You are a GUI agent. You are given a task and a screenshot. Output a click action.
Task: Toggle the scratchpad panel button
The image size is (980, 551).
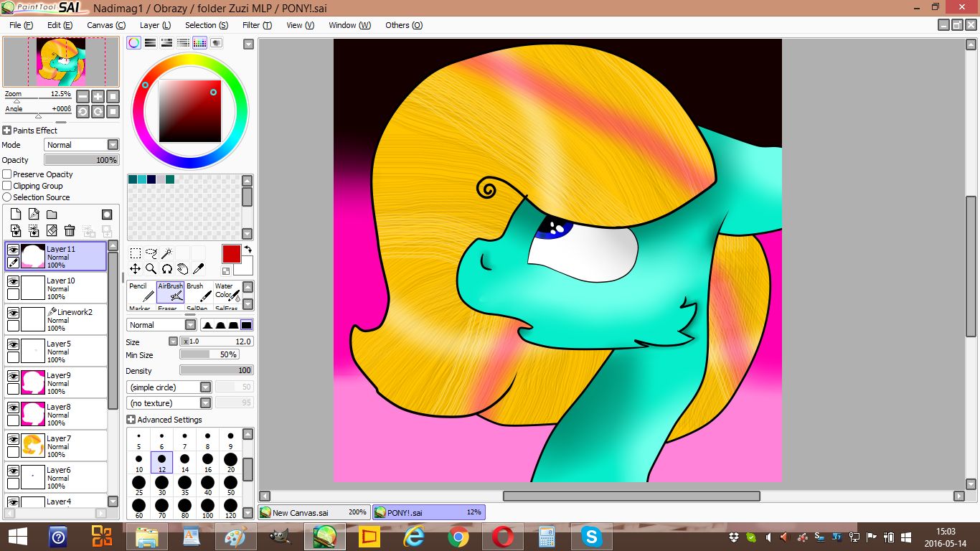click(x=216, y=43)
